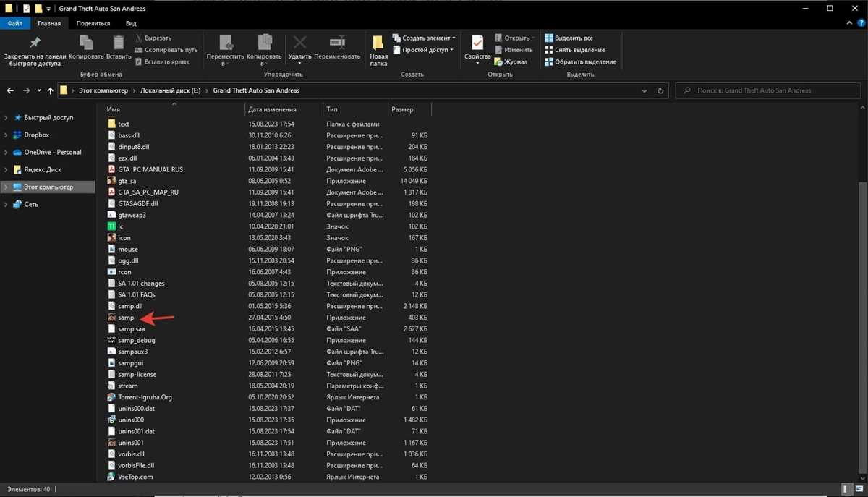The image size is (868, 497).
Task: Select the samp application file
Action: click(x=126, y=318)
